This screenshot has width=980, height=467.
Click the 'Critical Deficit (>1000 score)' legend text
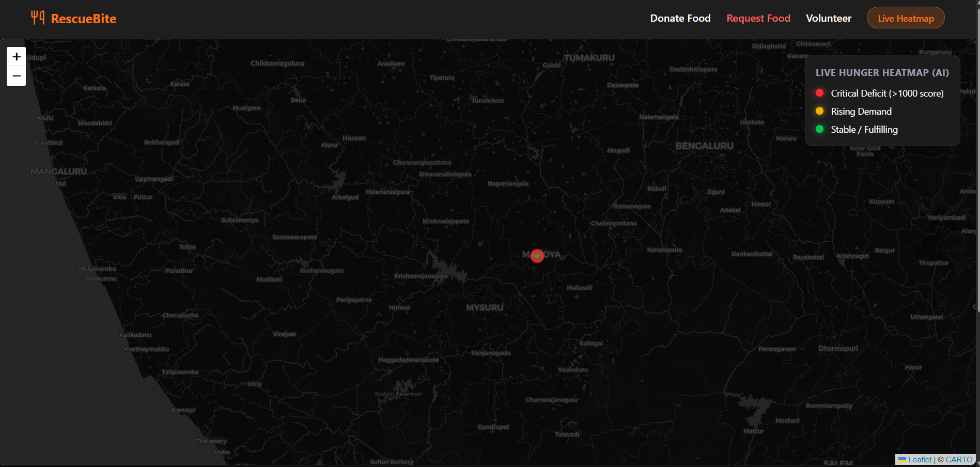[887, 94]
